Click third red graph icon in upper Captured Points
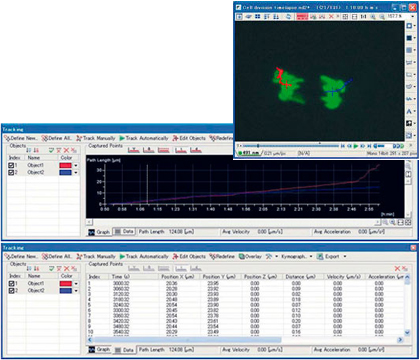 point(164,150)
